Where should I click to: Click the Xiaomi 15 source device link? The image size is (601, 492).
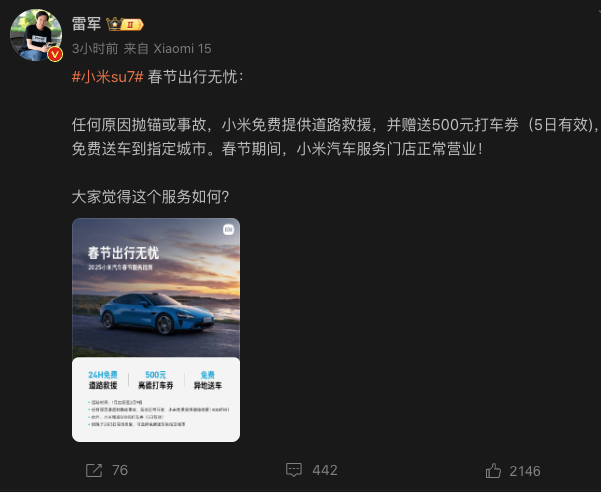click(x=182, y=49)
